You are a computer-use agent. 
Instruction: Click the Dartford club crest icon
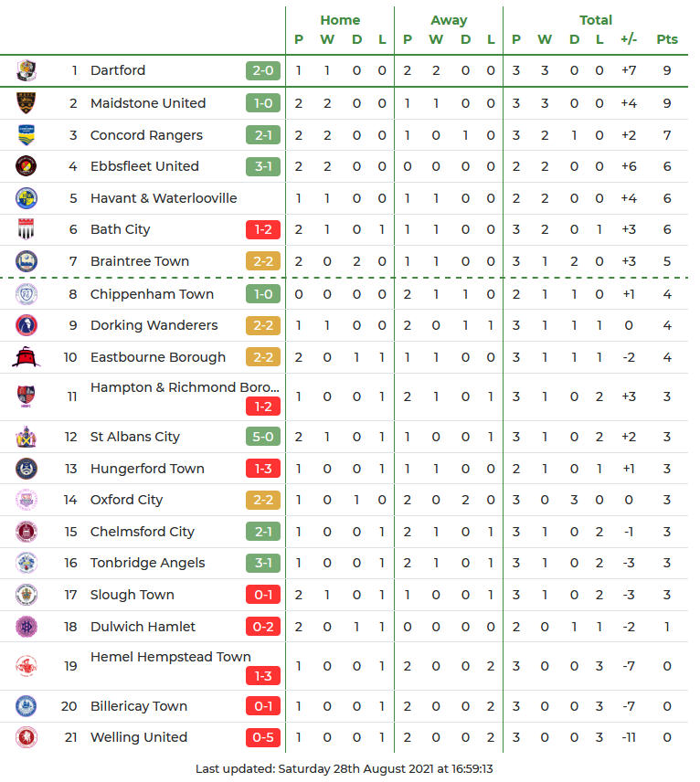click(27, 70)
